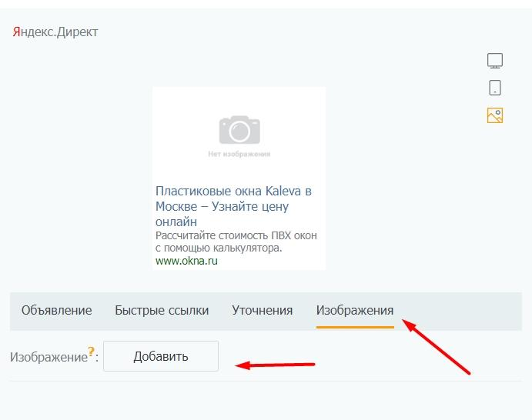Click the Добавить button
The image size is (532, 420).
pos(161,356)
